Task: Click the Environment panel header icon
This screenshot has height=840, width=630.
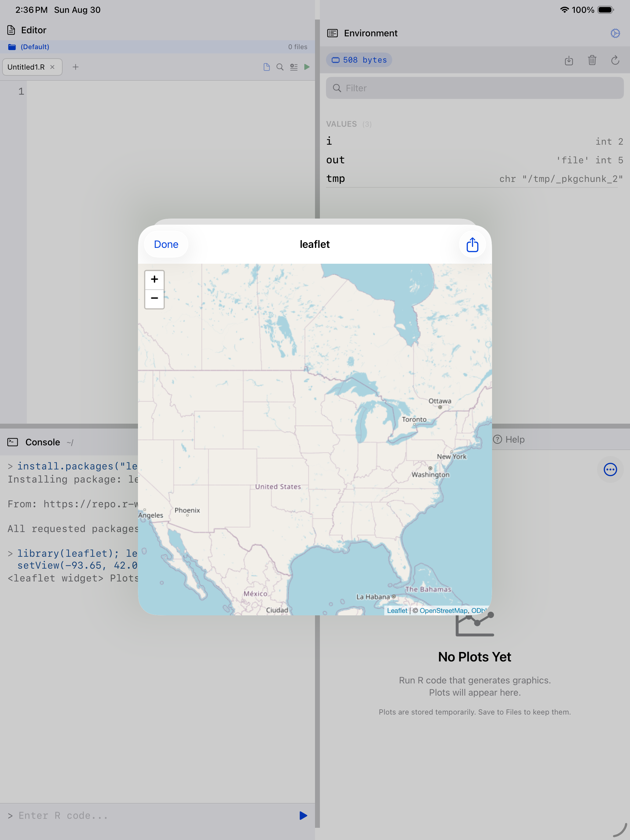Action: [x=332, y=33]
